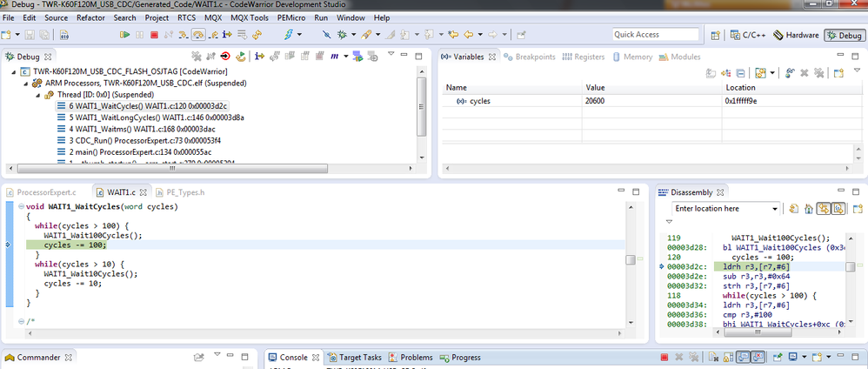
Task: Open the PEMicro menu
Action: [x=291, y=17]
